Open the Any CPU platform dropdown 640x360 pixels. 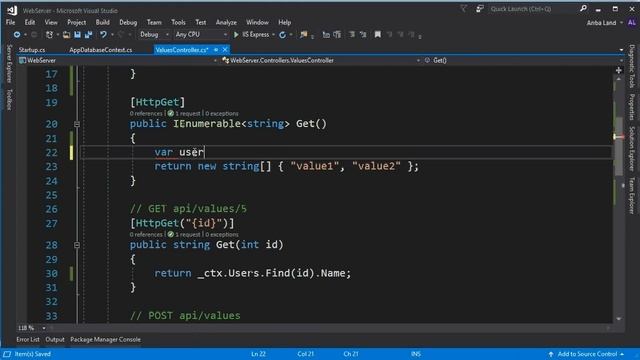tap(201, 35)
